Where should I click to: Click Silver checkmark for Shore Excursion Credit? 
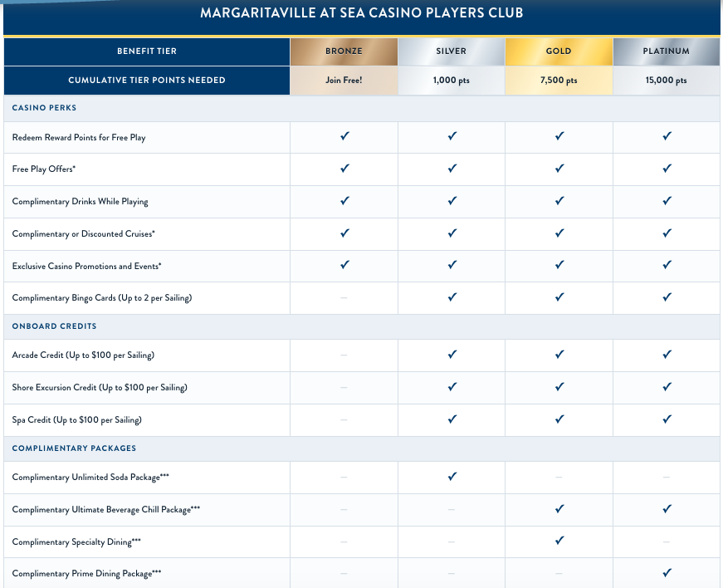pyautogui.click(x=452, y=386)
